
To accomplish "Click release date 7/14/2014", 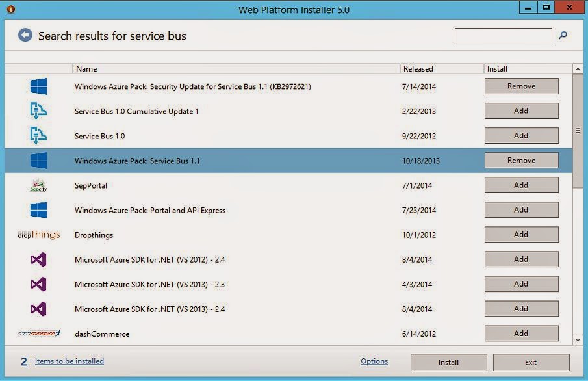I will pyautogui.click(x=419, y=86).
